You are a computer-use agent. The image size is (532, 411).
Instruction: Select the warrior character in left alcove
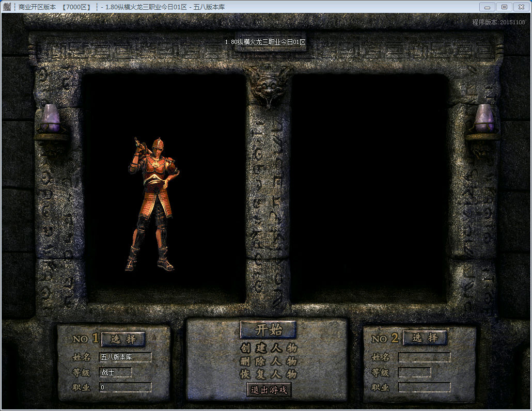153,204
